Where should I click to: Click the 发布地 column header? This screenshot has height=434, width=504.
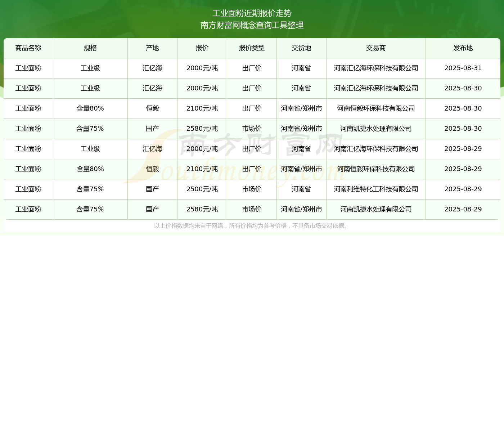463,48
